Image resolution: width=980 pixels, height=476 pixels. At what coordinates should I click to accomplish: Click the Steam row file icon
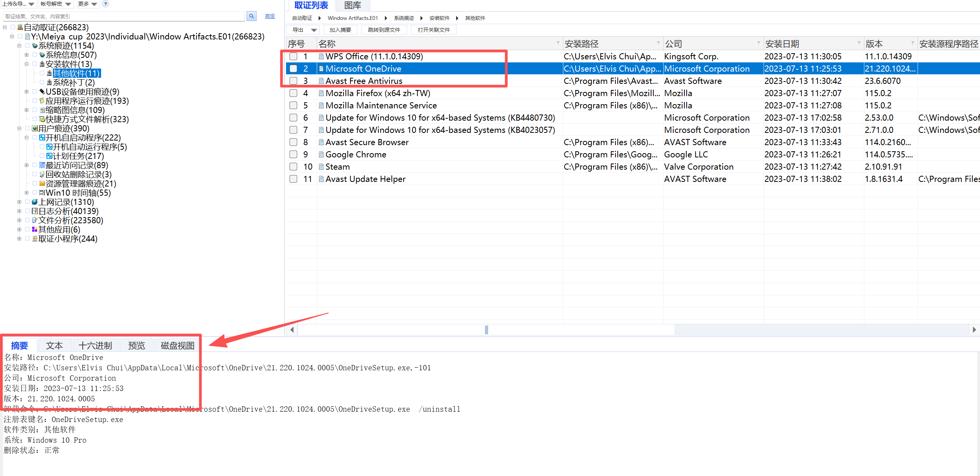click(x=321, y=167)
